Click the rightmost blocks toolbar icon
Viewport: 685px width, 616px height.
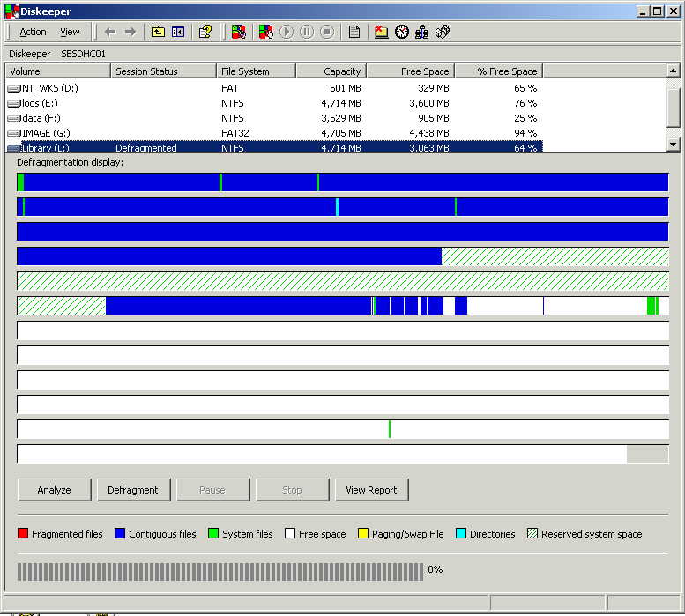pyautogui.click(x=443, y=32)
